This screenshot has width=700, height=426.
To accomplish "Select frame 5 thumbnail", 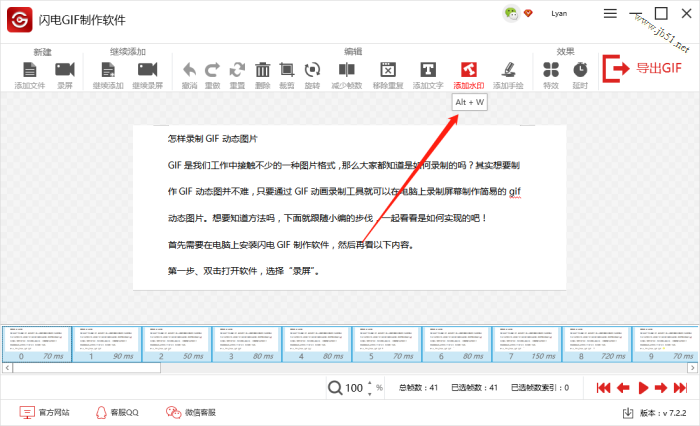I will [387, 344].
